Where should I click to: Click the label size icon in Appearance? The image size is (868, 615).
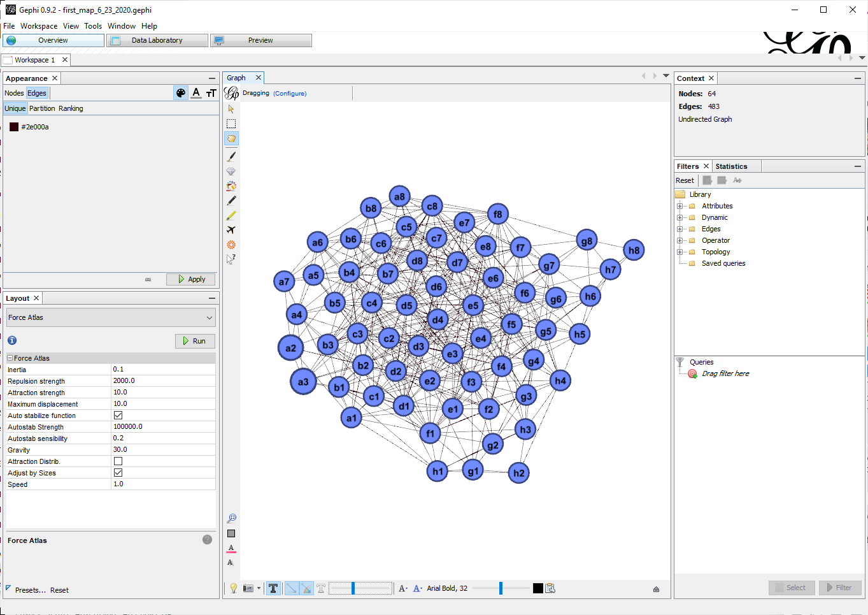pos(211,93)
